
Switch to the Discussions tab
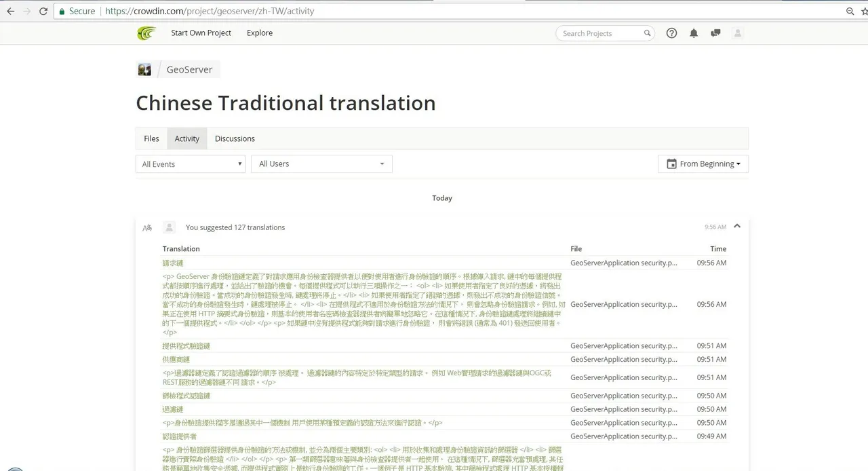click(x=235, y=138)
